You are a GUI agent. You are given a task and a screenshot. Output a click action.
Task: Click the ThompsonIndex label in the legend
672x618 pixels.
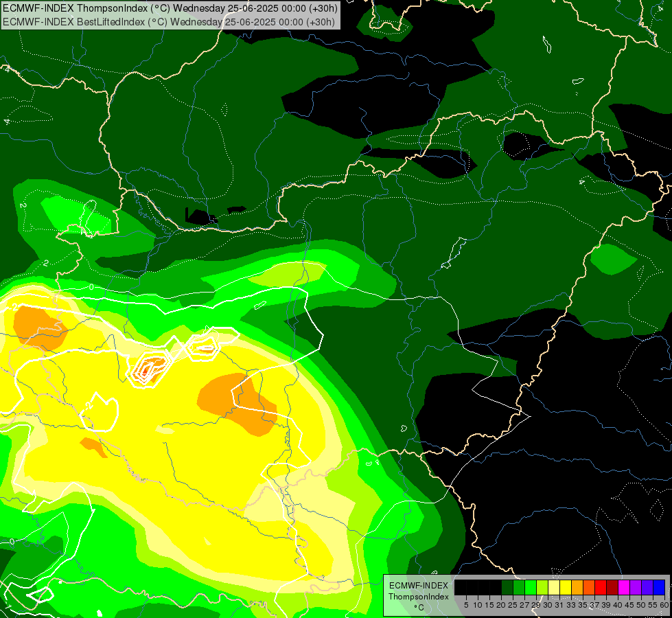point(419,597)
